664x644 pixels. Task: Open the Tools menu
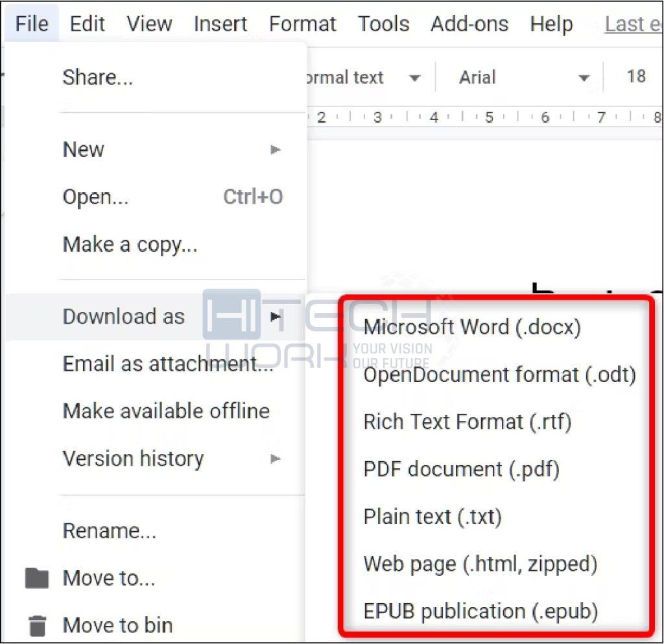coord(384,24)
